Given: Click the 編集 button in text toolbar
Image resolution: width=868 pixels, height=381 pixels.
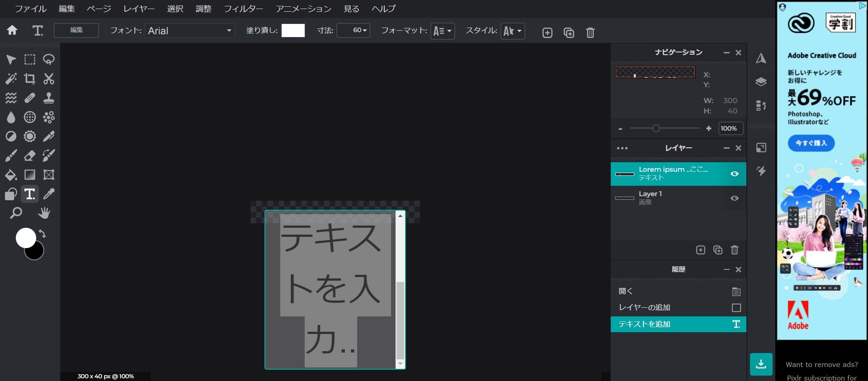Looking at the screenshot, I should tap(76, 30).
